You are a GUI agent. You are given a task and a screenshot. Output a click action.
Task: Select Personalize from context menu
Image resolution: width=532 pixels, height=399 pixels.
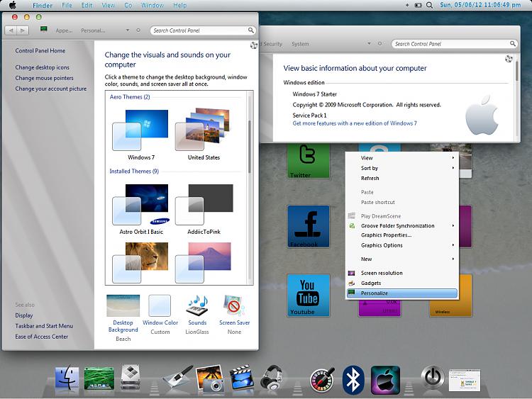(x=402, y=293)
